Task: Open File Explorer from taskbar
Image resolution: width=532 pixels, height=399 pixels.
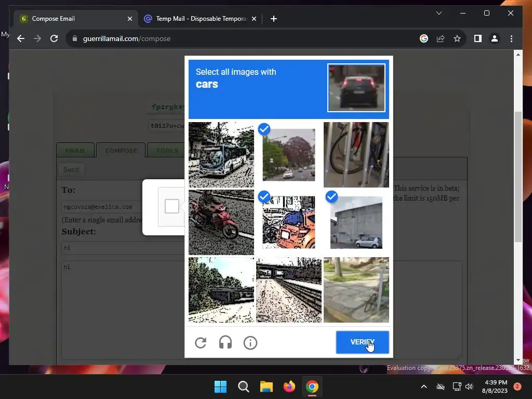Action: pyautogui.click(x=267, y=387)
